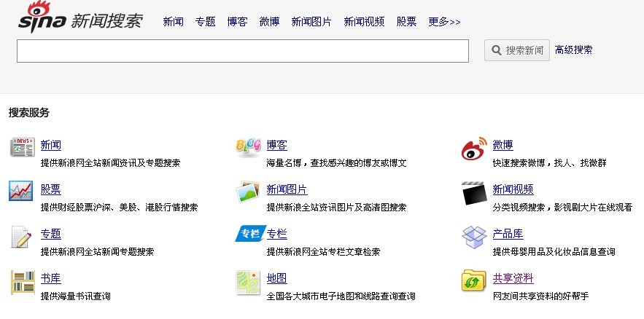Click description 快速搜索微博，找人、找微群
This screenshot has width=644, height=319.
pos(549,163)
